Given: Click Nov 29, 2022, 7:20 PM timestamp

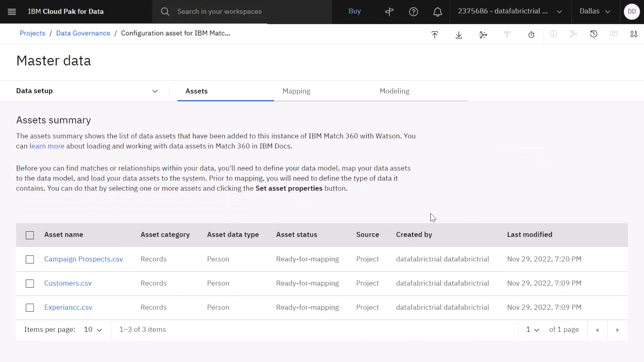Looking at the screenshot, I should click(544, 259).
